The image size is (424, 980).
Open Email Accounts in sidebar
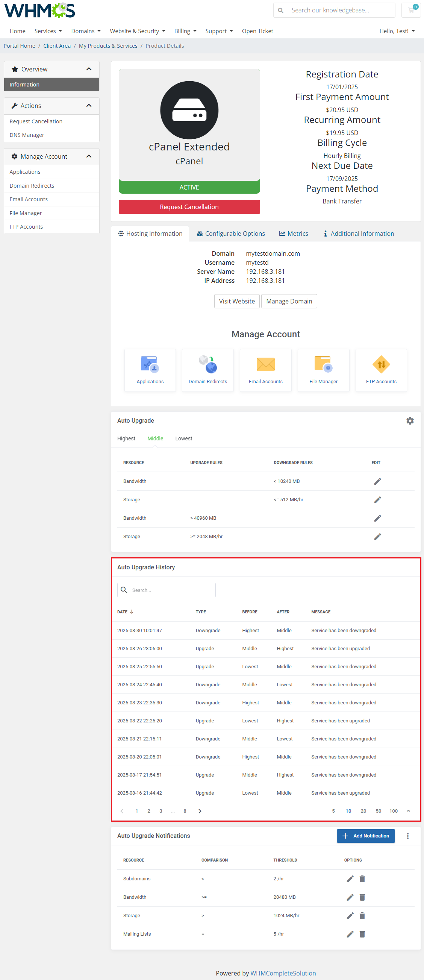pos(52,199)
